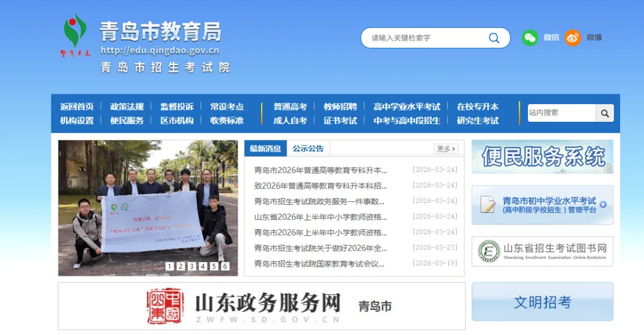The width and height of the screenshot is (644, 335).
Task: Open news 青岛市招生考试院政务服务一件事数...
Action: tap(319, 201)
